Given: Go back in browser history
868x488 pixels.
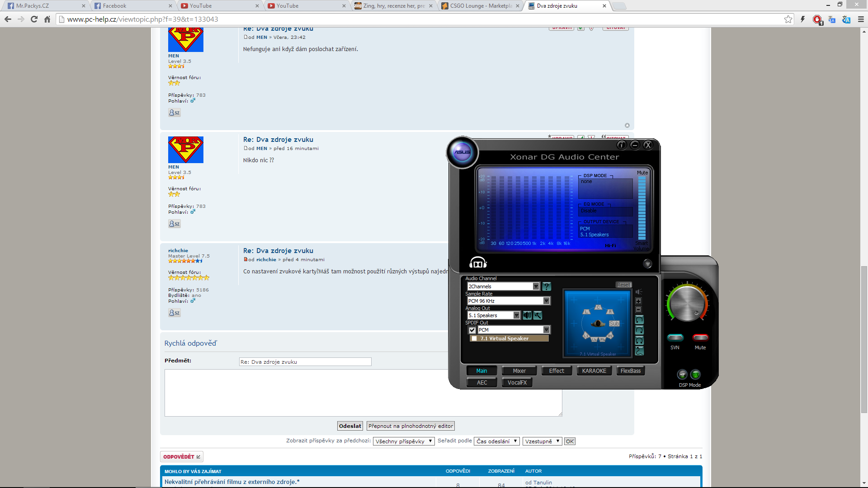Looking at the screenshot, I should (x=8, y=19).
